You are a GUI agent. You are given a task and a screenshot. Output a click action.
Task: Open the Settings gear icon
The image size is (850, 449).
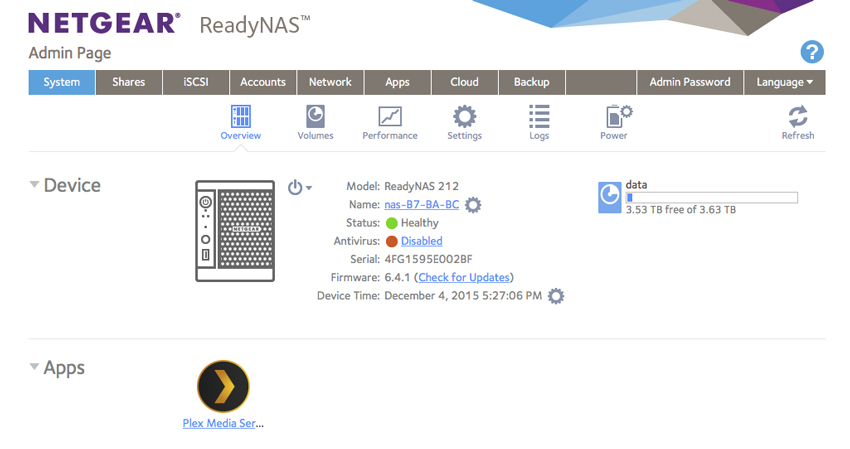(x=465, y=116)
